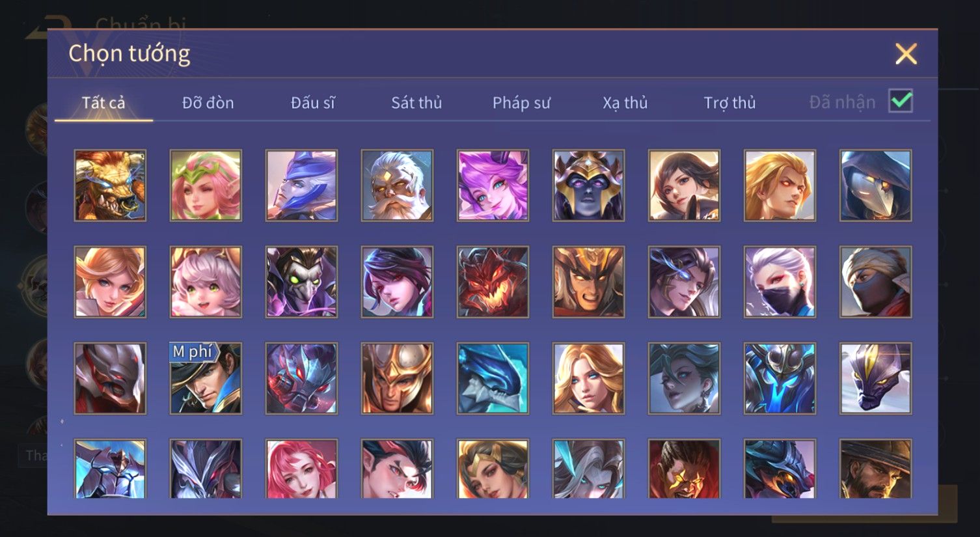This screenshot has width=980, height=537.
Task: Pick the red fiery demon hero
Action: tap(493, 282)
